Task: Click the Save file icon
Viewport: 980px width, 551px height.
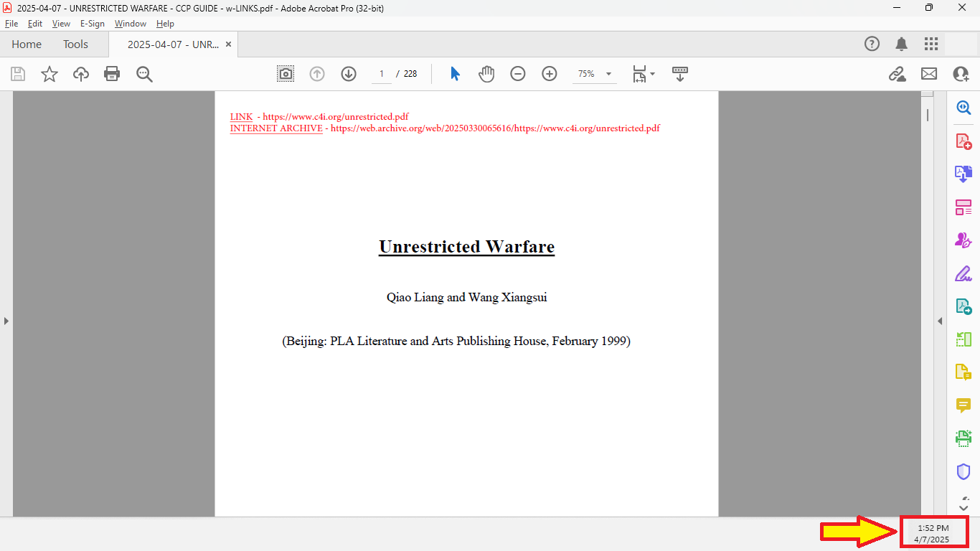Action: pyautogui.click(x=18, y=74)
